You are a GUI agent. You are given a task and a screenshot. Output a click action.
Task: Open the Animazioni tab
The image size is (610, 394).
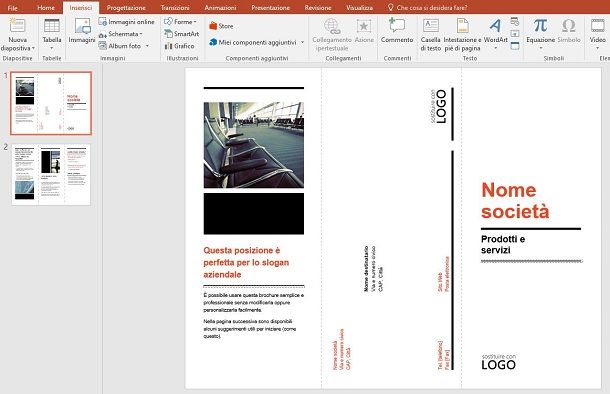click(x=220, y=8)
